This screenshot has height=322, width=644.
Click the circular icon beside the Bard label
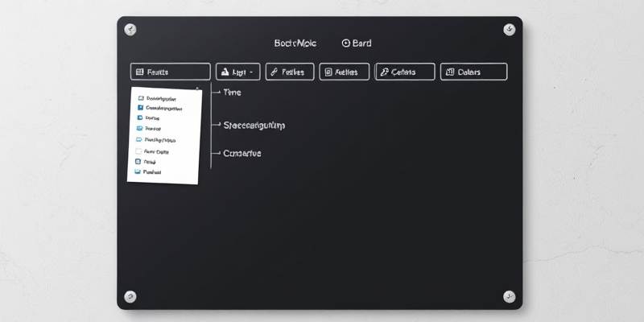[x=346, y=43]
